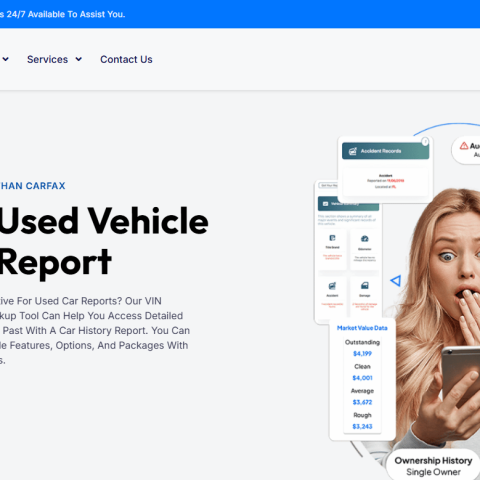Click the red warning triangle icon

pyautogui.click(x=464, y=146)
